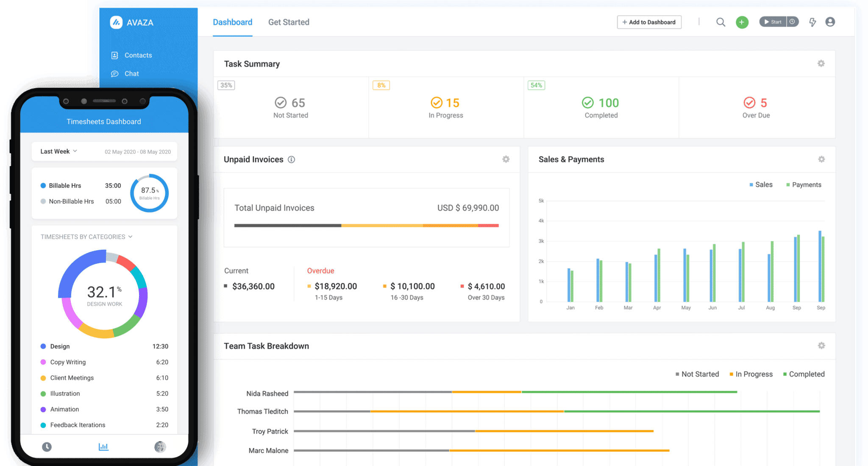Click the unpaid invoices progress bar

pos(367,226)
